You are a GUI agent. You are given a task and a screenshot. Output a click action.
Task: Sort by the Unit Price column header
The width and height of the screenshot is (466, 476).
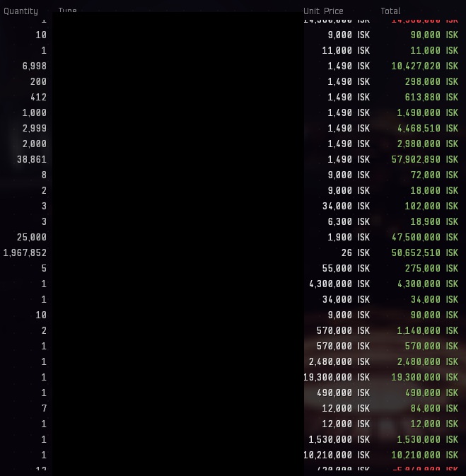click(x=323, y=11)
